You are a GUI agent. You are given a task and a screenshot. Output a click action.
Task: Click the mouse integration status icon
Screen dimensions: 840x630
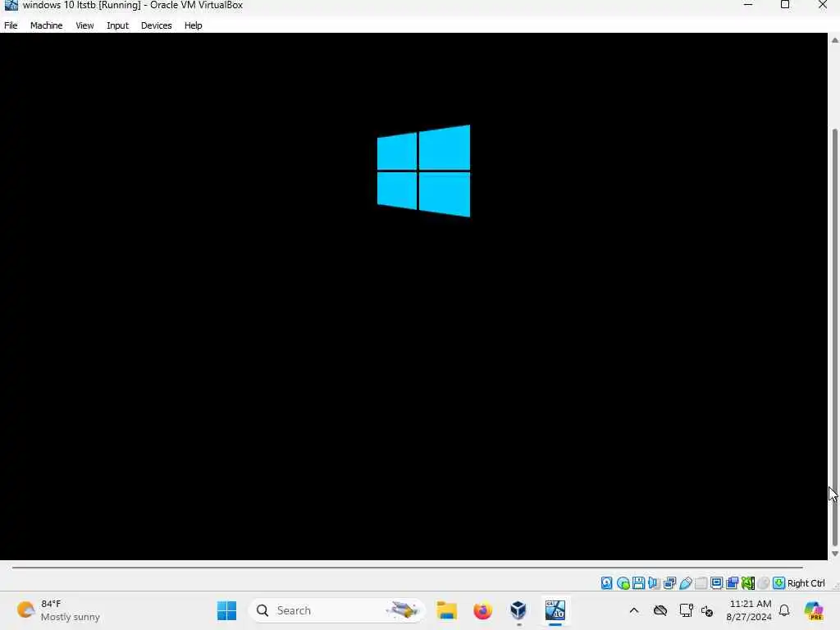[764, 583]
